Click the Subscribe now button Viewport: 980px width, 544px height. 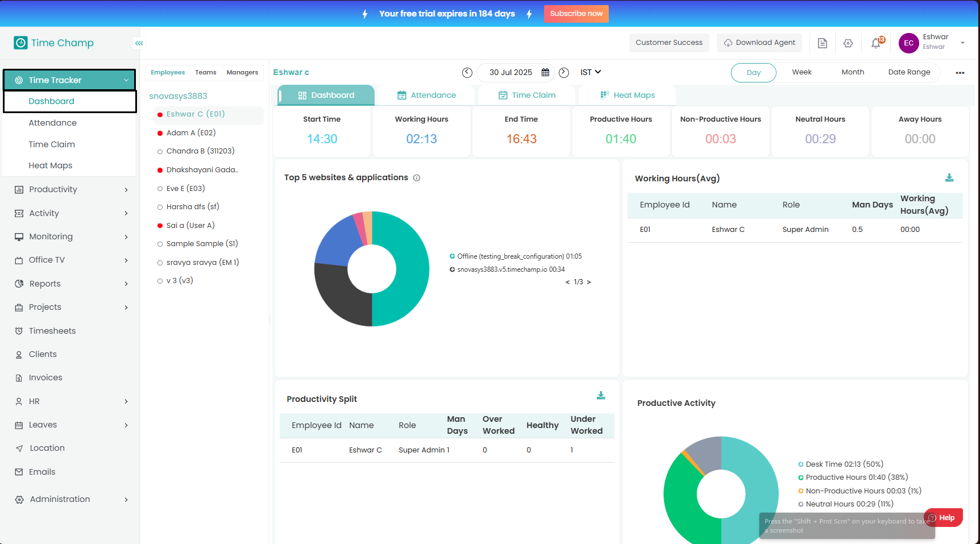click(576, 14)
